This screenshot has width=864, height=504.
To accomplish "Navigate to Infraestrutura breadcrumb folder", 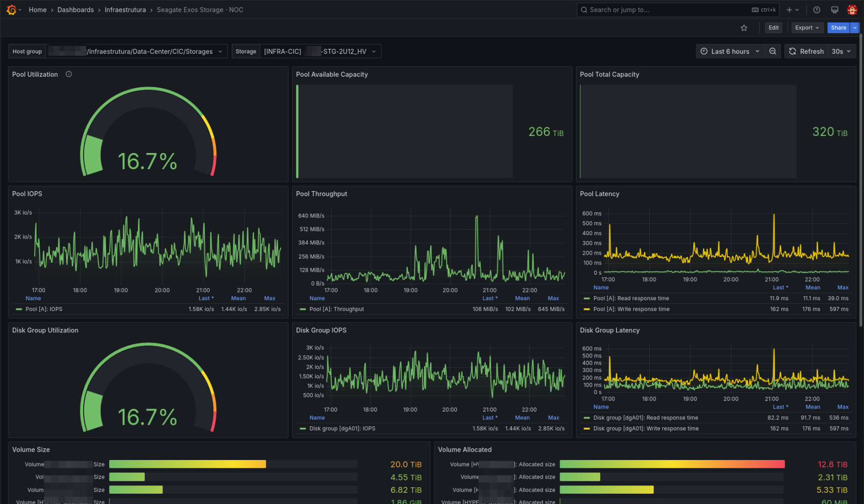I will coord(125,10).
